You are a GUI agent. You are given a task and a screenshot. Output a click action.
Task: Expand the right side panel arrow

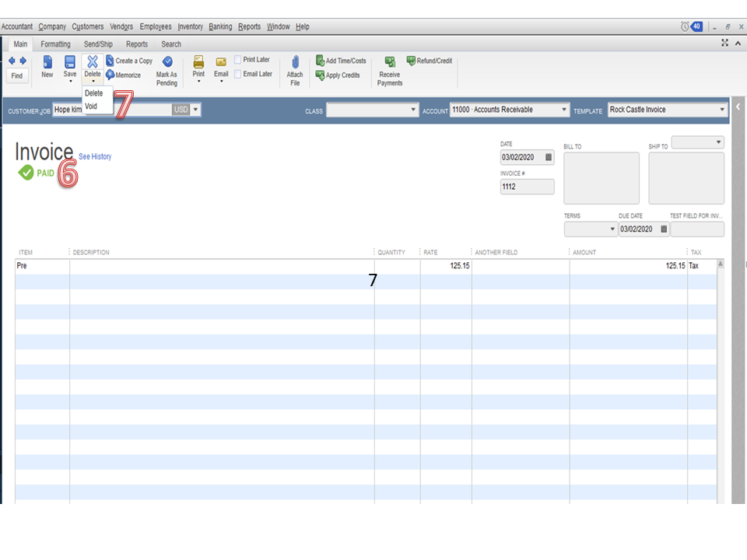point(738,107)
